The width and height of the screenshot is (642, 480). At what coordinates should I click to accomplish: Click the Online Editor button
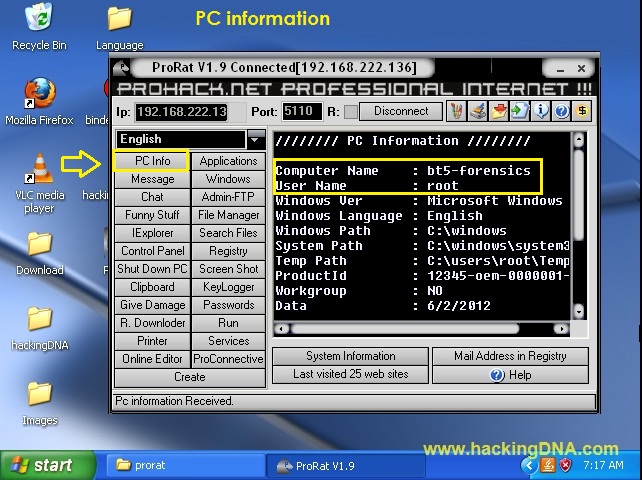(x=152, y=359)
